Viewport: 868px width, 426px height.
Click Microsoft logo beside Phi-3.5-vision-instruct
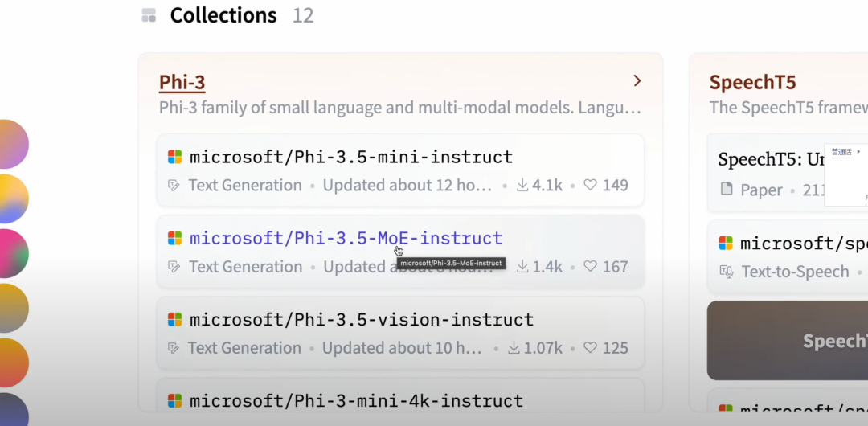coord(175,320)
